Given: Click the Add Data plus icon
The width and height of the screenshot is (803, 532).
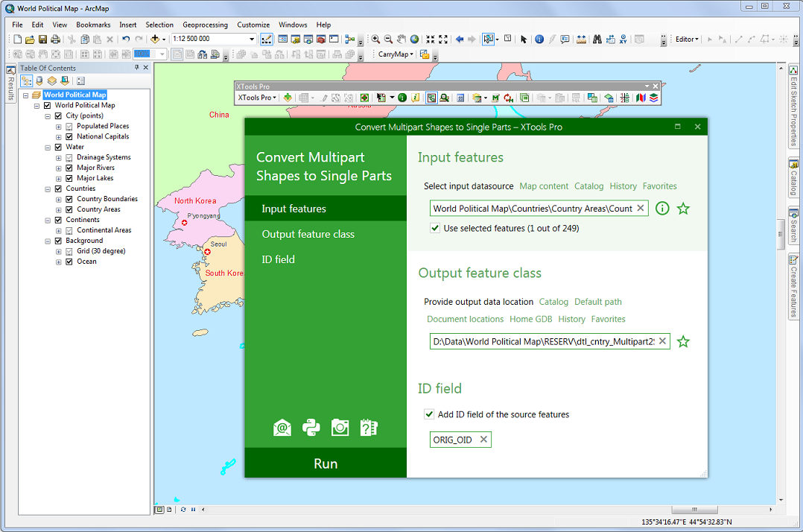Looking at the screenshot, I should 155,39.
